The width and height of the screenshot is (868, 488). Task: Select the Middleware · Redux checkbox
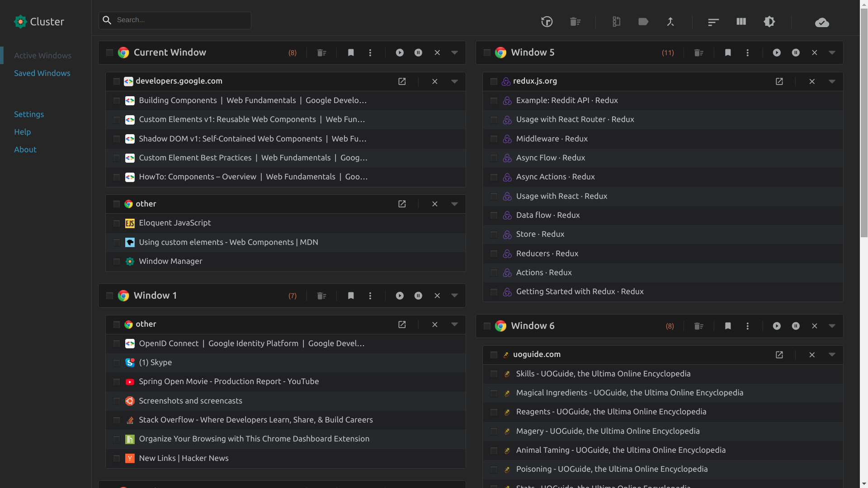494,139
